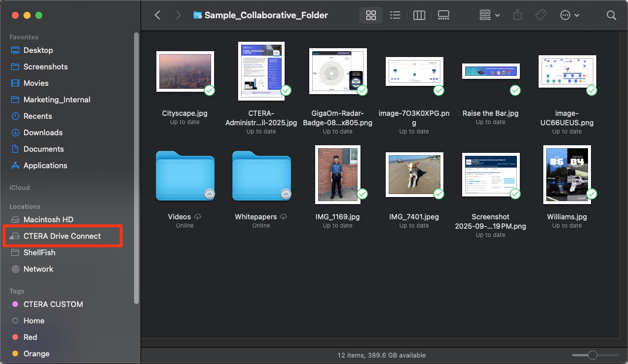Click the Tags toolbar icon
Viewport: 628px width, 364px height.
tap(541, 15)
